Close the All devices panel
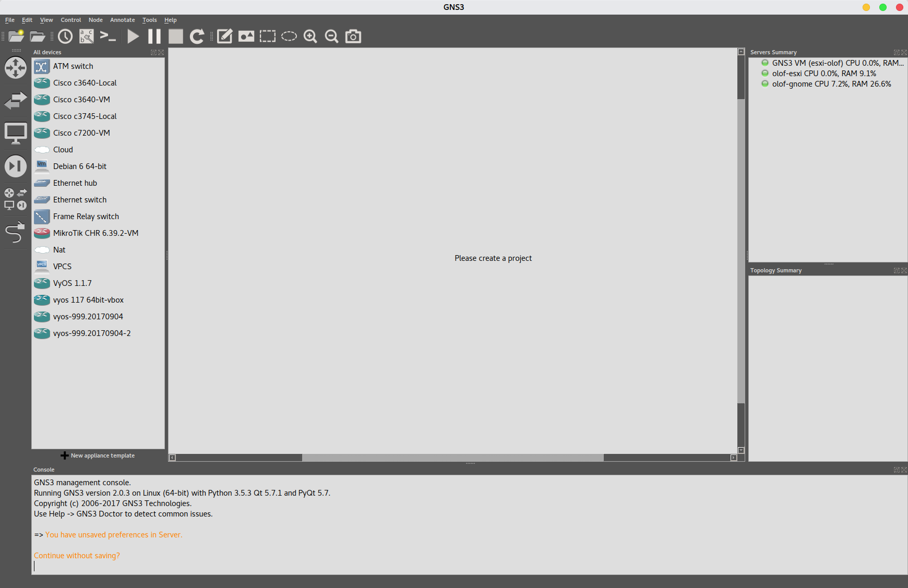908x588 pixels. click(x=161, y=52)
